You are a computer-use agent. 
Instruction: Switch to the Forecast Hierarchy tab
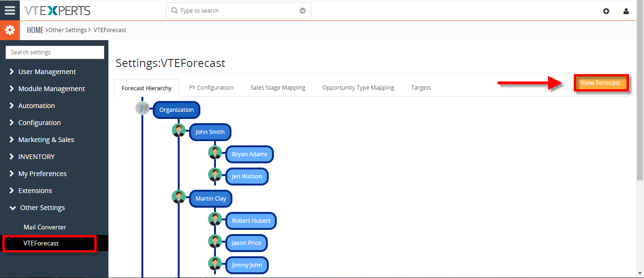pos(147,88)
